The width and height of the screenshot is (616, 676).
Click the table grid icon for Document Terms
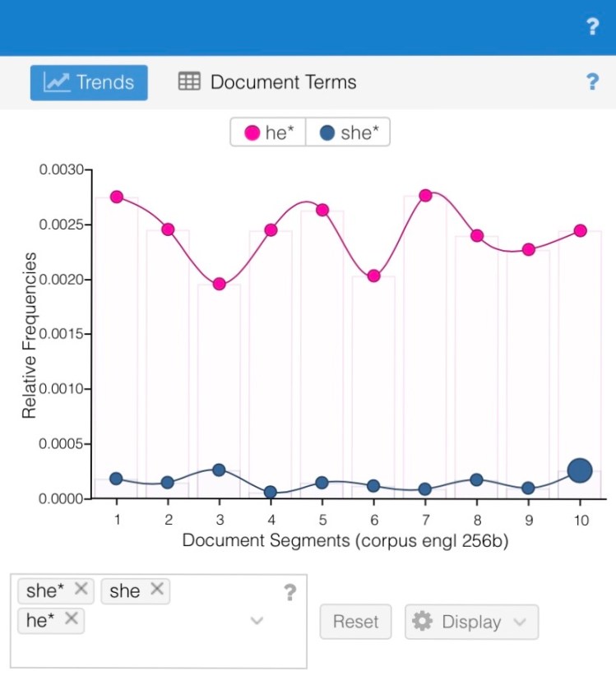point(189,82)
